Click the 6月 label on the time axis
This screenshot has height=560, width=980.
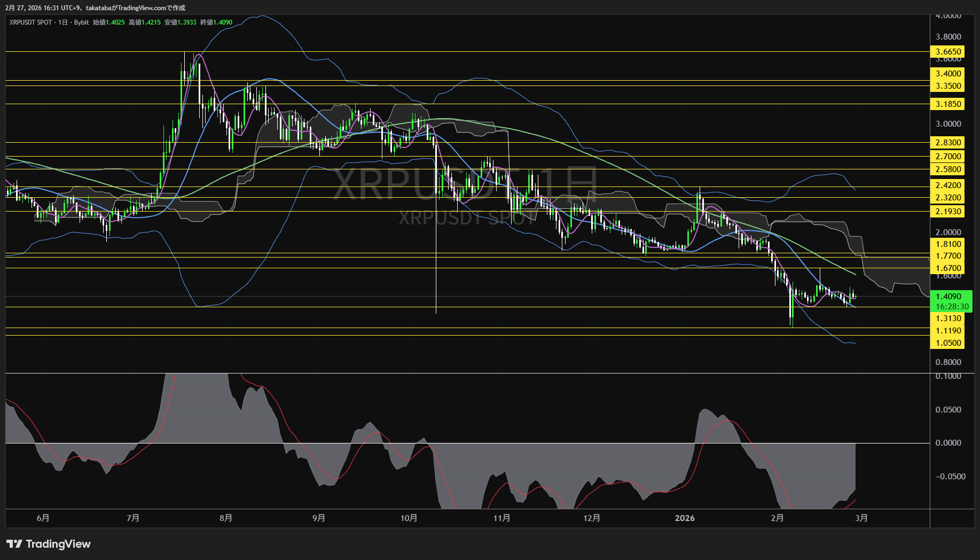43,518
